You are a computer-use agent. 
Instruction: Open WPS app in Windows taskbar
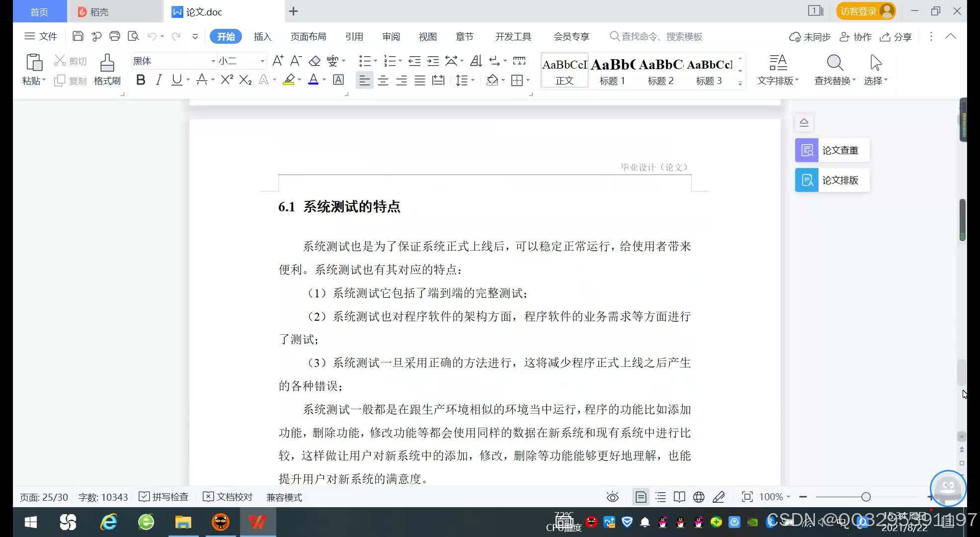click(x=257, y=522)
